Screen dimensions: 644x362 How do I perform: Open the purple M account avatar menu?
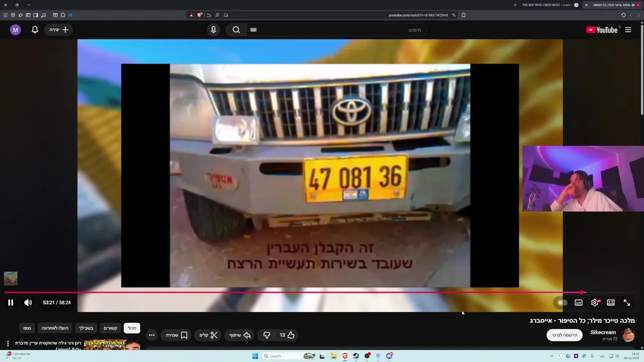pos(15,30)
